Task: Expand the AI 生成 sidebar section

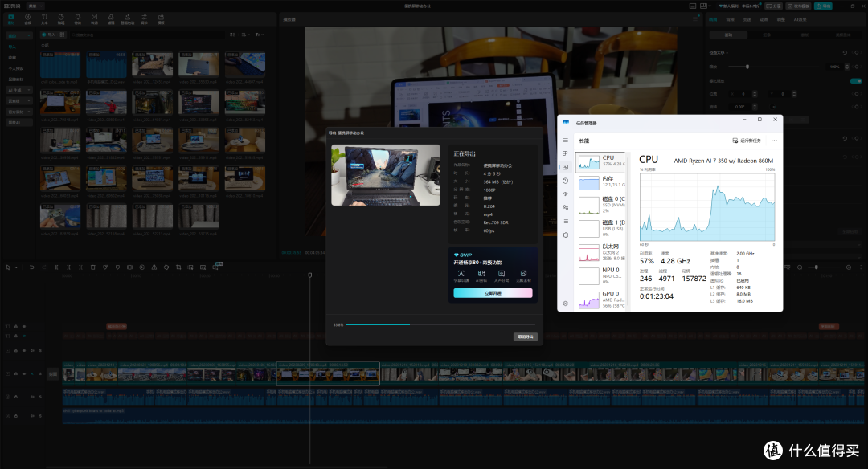Action: pos(19,90)
